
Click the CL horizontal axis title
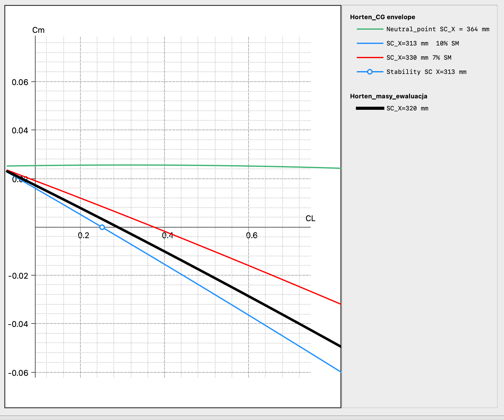coord(310,218)
